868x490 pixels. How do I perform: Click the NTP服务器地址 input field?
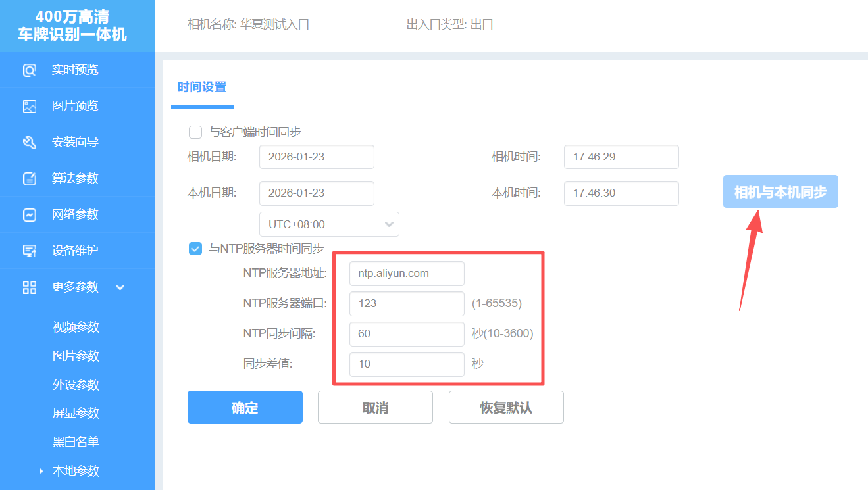point(407,274)
